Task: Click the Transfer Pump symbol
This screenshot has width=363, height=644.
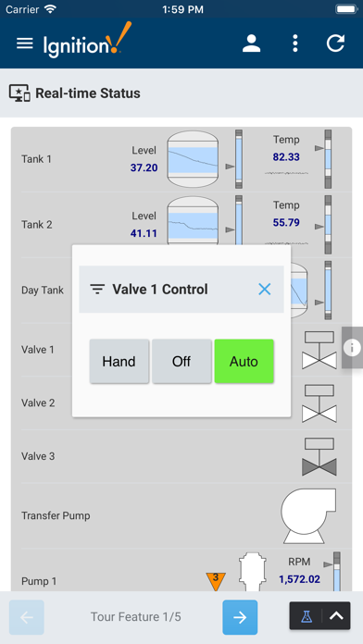Action: (x=308, y=515)
